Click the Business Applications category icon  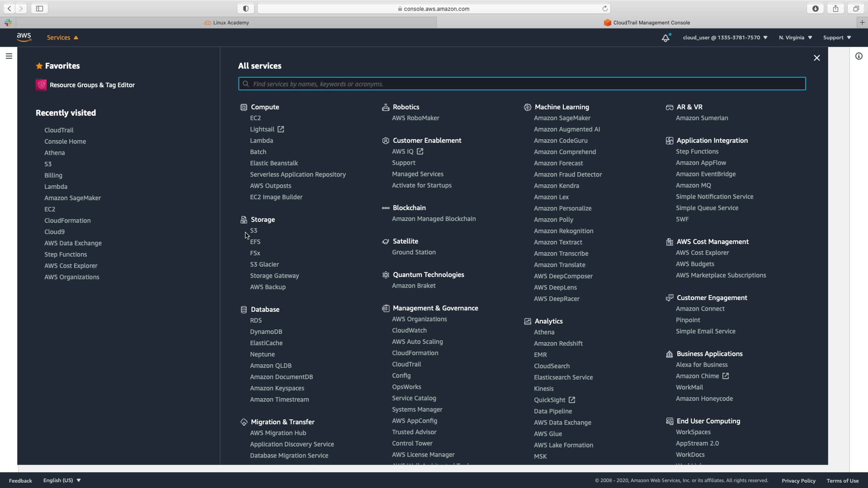click(x=669, y=354)
